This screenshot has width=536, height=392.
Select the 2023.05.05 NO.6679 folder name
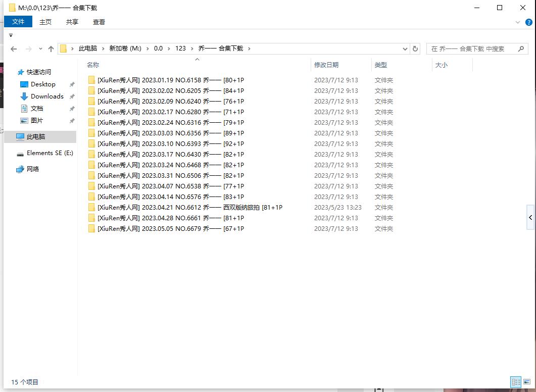(171, 228)
